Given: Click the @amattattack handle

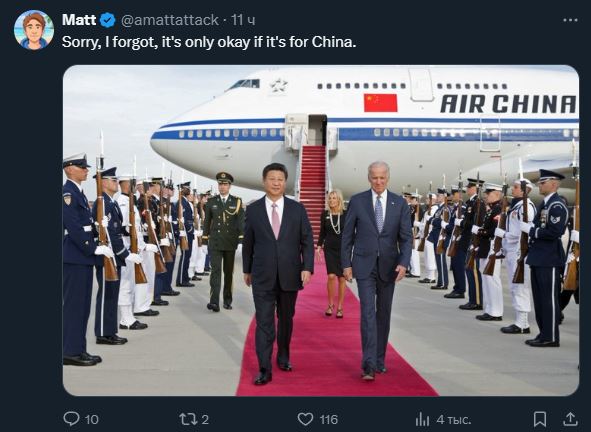Looking at the screenshot, I should [170, 20].
